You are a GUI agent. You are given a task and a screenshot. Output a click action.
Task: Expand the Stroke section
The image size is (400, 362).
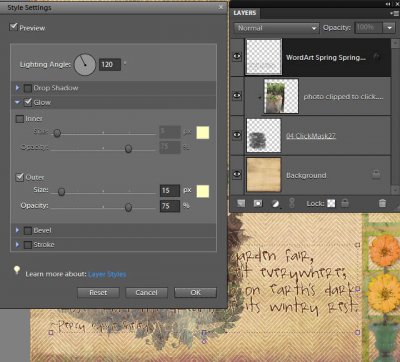click(x=17, y=244)
